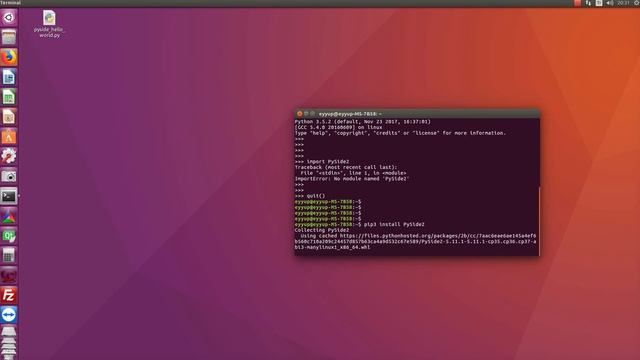Click the terminal window's vertical scrollbar
The width and height of the screenshot is (640, 360).
click(x=539, y=221)
